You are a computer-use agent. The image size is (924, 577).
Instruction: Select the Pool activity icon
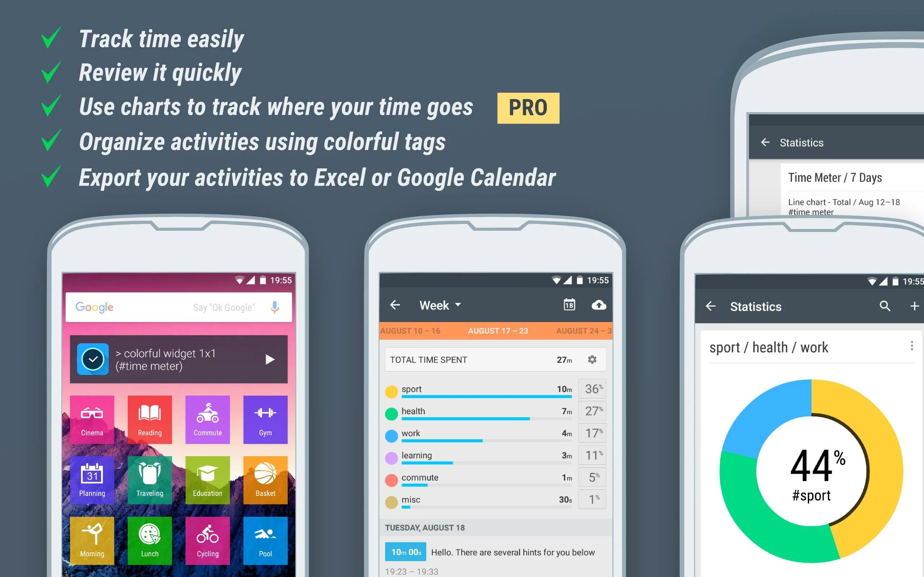[265, 537]
